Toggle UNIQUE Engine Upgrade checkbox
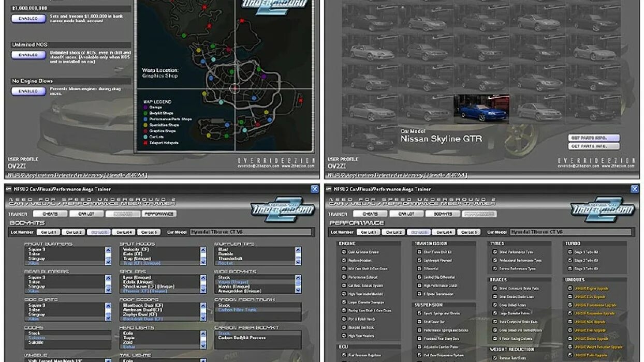Image resolution: width=644 pixels, height=362 pixels. (570, 289)
